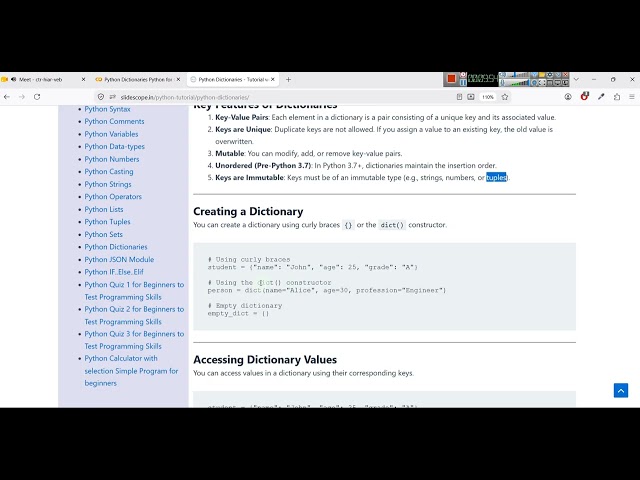Screen dimensions: 640x480
Task: Click the student = {"name": "John" code line
Action: coord(312,267)
